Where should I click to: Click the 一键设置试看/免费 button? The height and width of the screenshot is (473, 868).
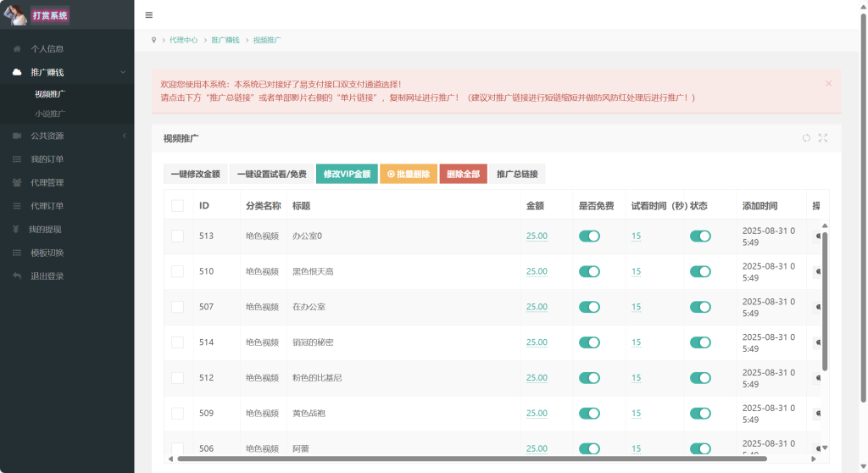[272, 174]
